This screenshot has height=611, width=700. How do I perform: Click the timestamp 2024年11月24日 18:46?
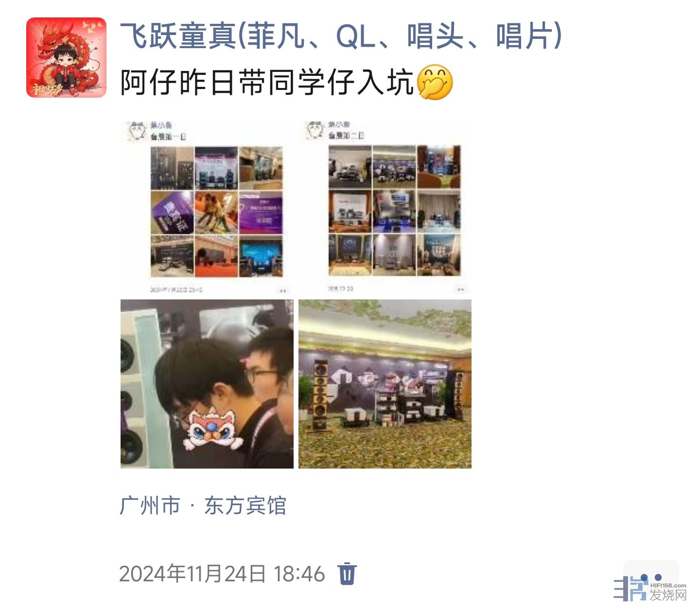pyautogui.click(x=222, y=574)
